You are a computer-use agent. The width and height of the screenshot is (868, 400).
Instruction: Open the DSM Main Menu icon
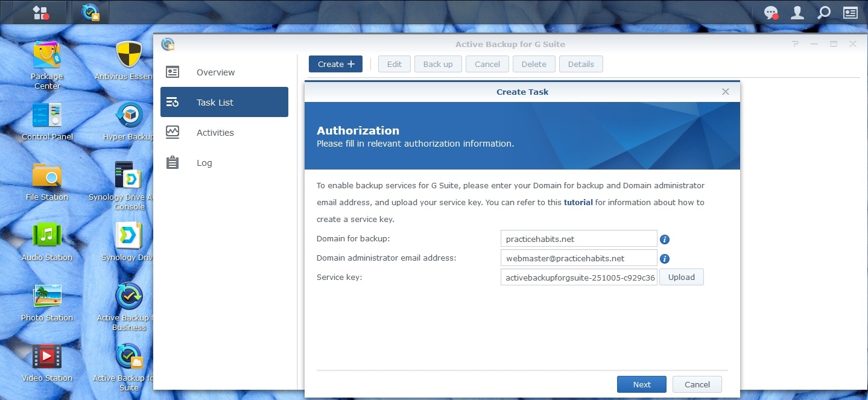click(40, 13)
